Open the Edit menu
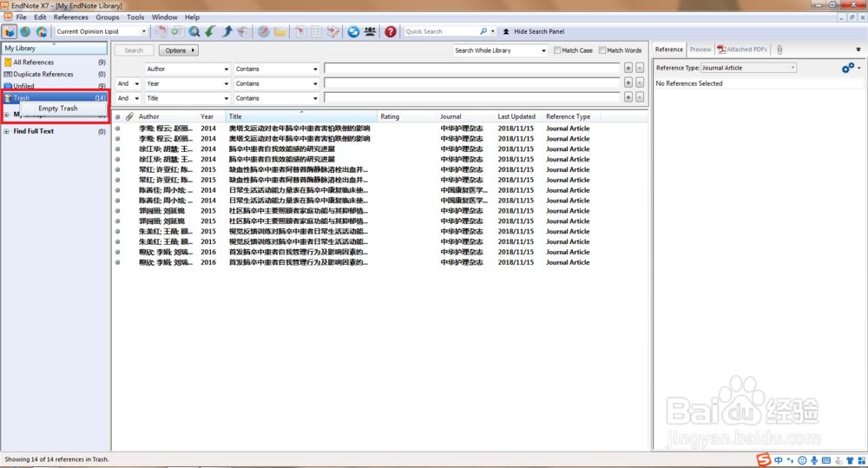The image size is (868, 468). (40, 17)
